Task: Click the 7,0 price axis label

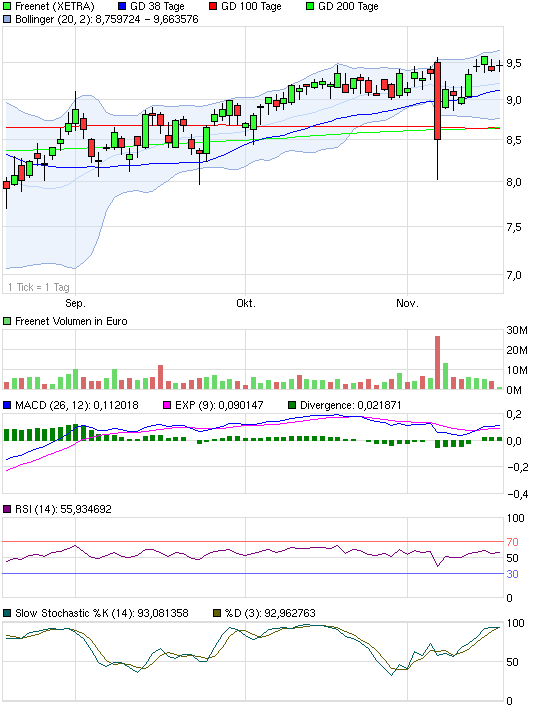Action: 514,275
